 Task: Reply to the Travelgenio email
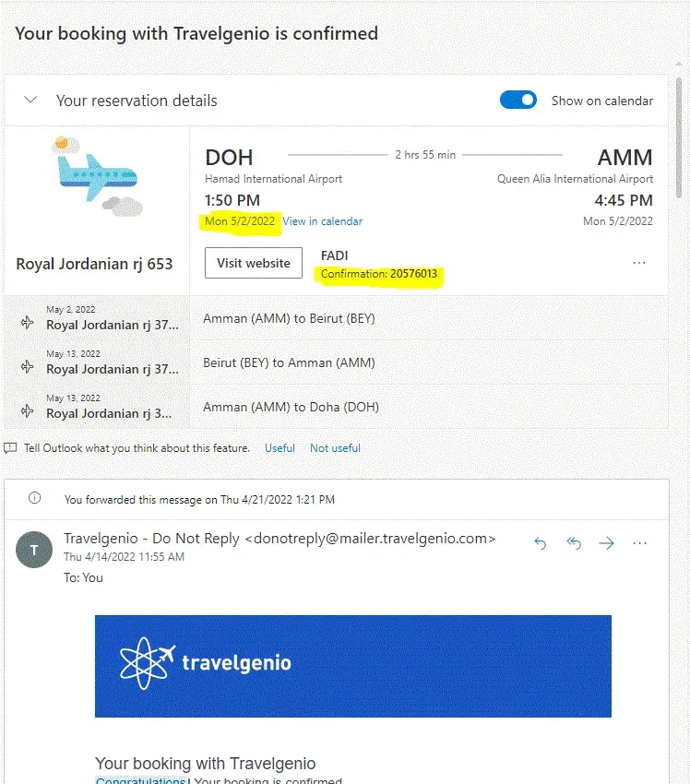(x=541, y=543)
